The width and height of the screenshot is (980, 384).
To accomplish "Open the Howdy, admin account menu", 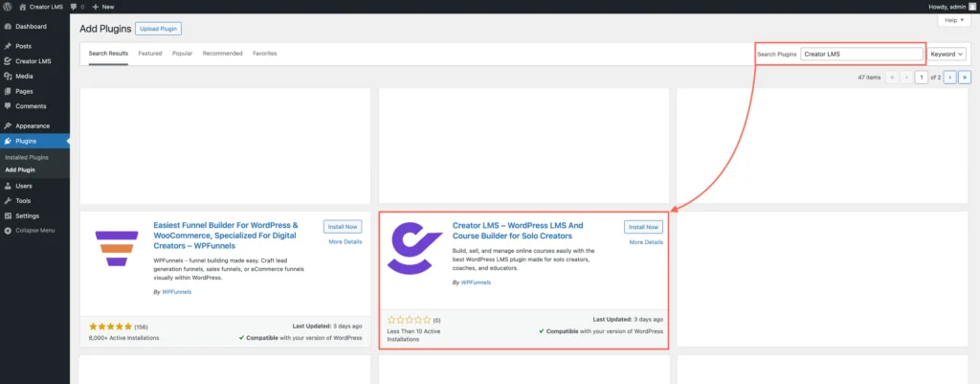I will (946, 7).
